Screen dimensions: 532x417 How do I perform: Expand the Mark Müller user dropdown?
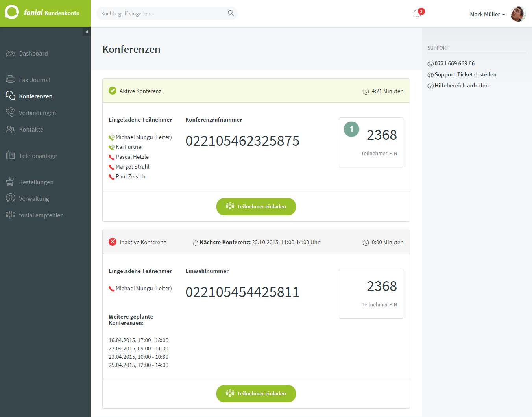click(488, 14)
